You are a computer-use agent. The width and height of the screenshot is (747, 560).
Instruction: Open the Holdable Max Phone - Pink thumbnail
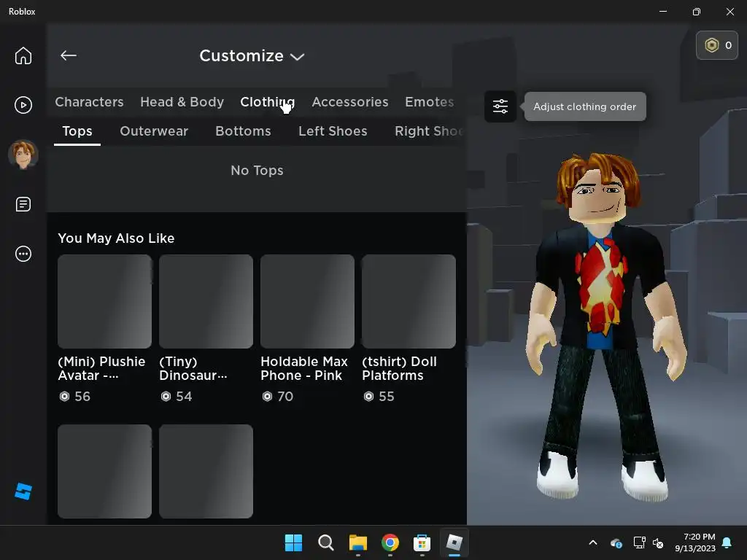coord(307,301)
